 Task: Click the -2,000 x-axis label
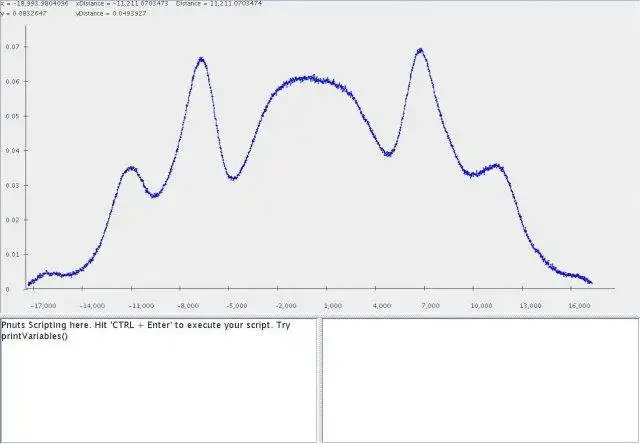pos(286,306)
